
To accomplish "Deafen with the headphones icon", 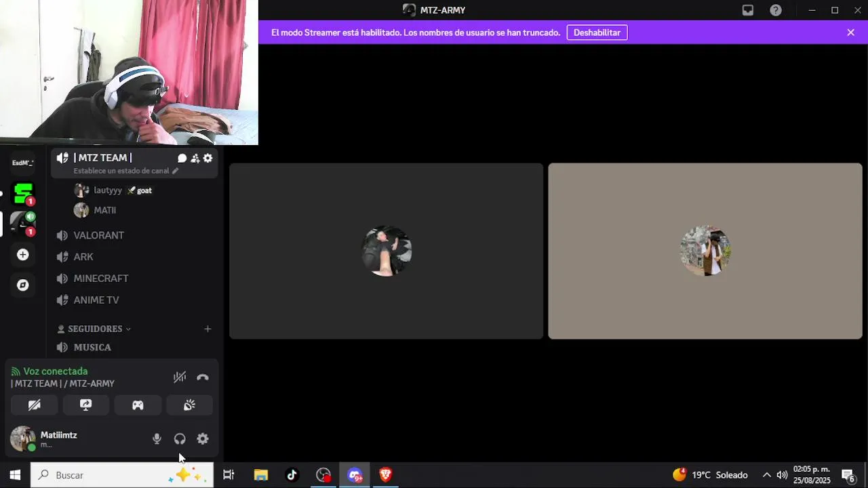I will (180, 439).
